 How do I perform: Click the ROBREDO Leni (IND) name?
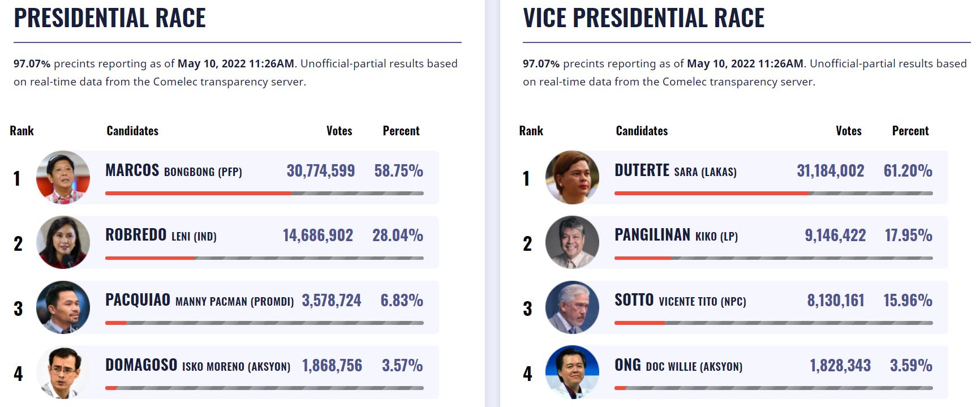click(x=161, y=235)
